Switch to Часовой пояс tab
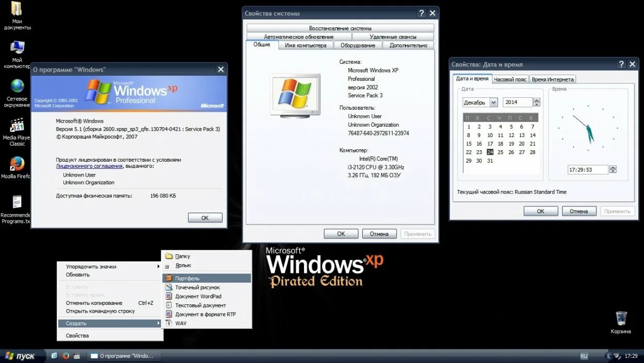This screenshot has height=363, width=644. coord(510,79)
